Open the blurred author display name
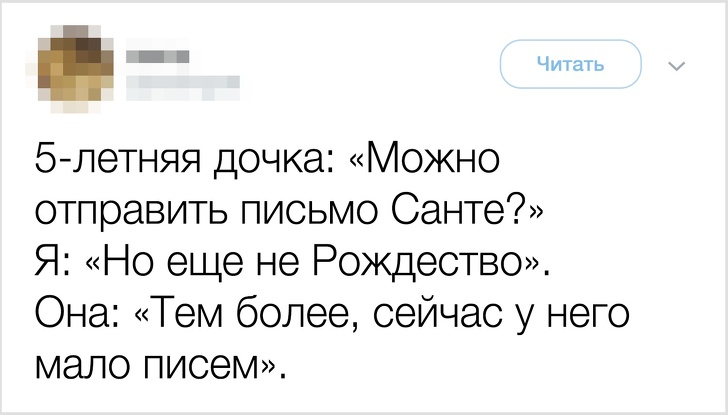 [x=157, y=57]
